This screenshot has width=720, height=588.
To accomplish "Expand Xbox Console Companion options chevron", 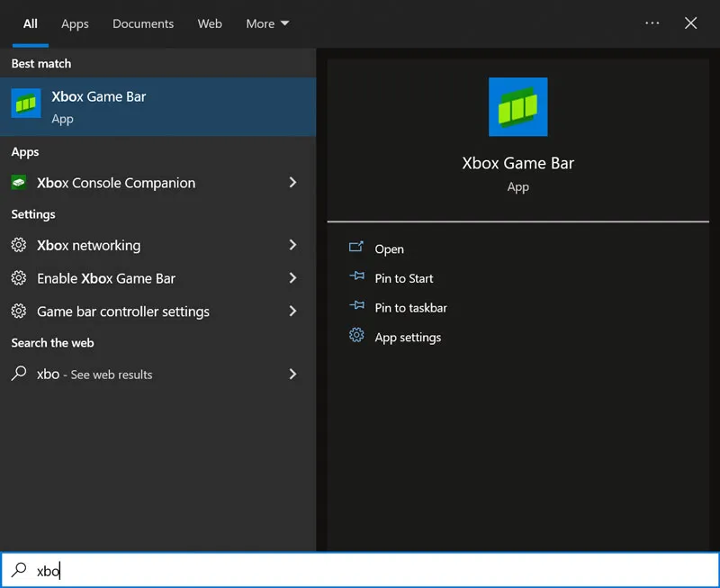I will (292, 182).
